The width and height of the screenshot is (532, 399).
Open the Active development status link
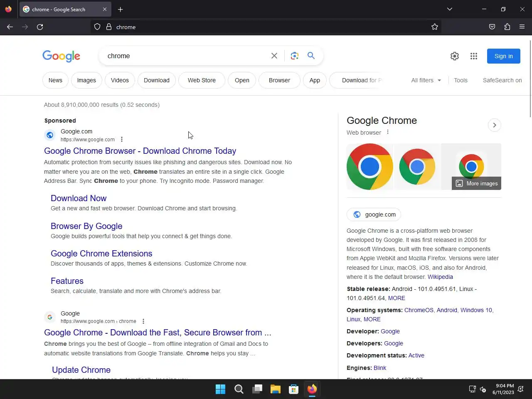point(416,355)
